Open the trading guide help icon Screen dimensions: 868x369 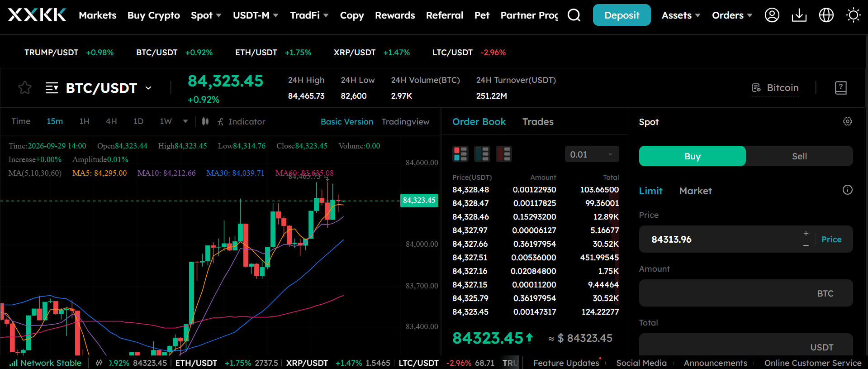841,87
